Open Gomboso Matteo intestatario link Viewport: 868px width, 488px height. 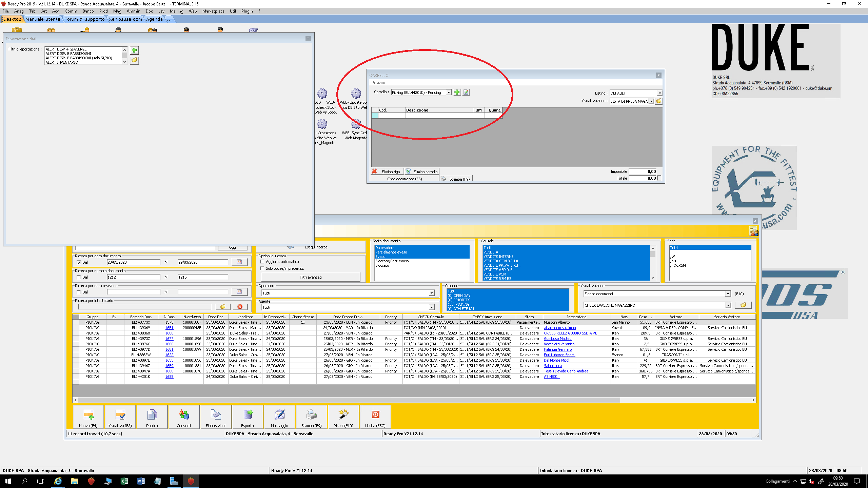557,339
